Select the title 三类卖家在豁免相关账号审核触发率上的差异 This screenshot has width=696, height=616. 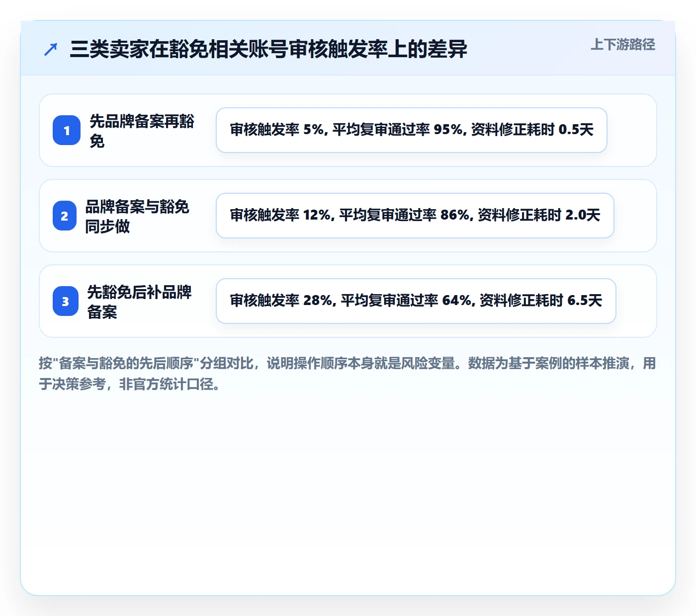click(x=268, y=49)
